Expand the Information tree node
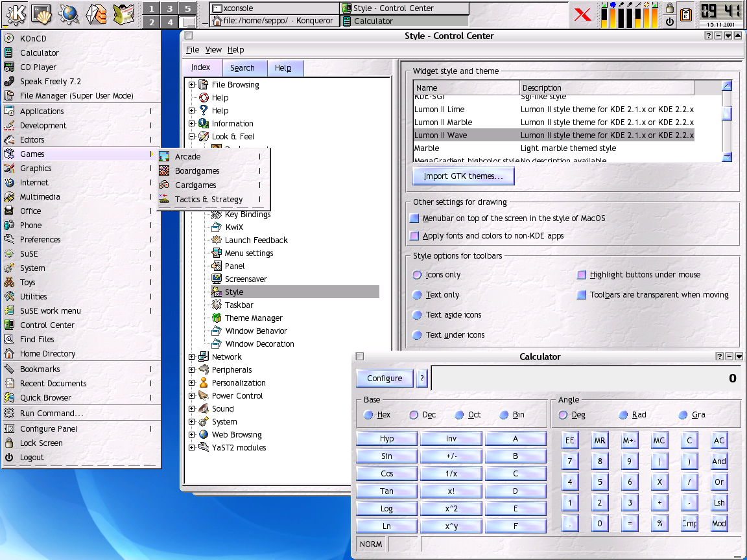The height and width of the screenshot is (560, 747). pos(191,123)
